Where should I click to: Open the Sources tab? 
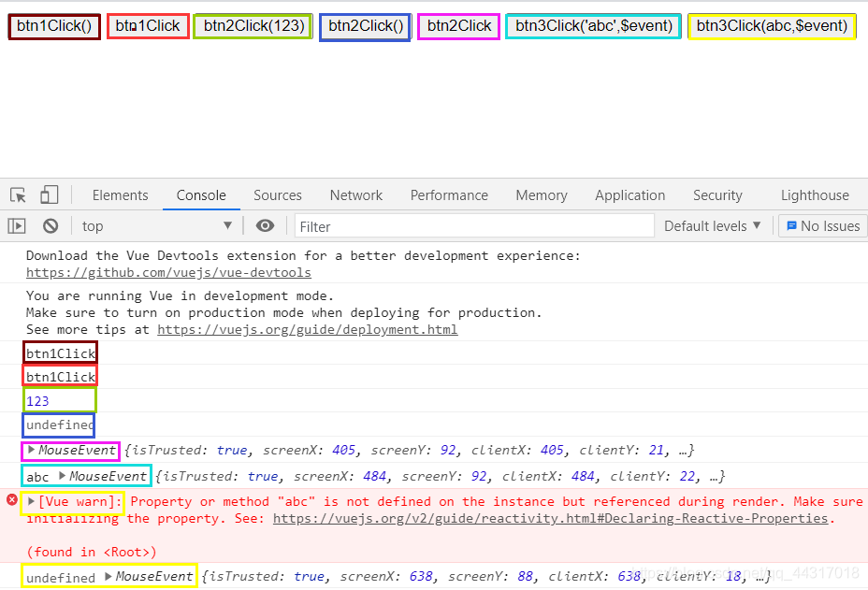pos(278,195)
